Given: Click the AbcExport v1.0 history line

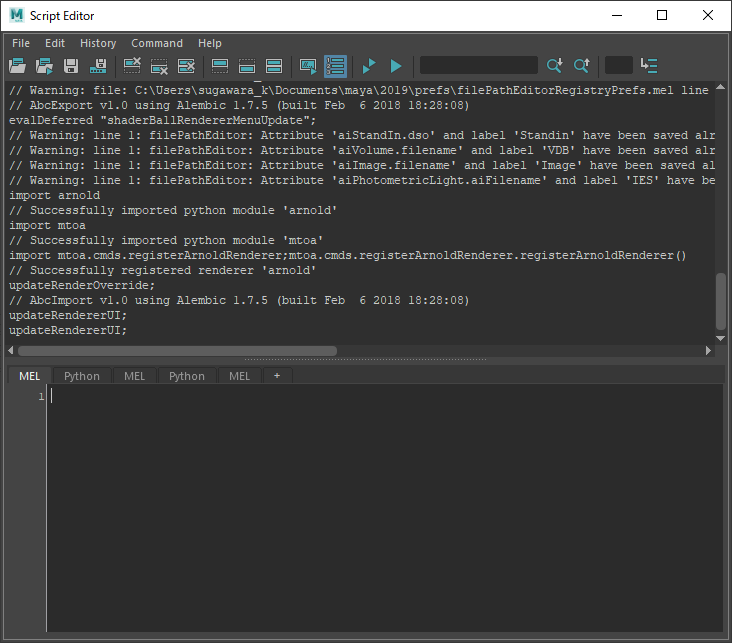Looking at the screenshot, I should click(x=239, y=105).
